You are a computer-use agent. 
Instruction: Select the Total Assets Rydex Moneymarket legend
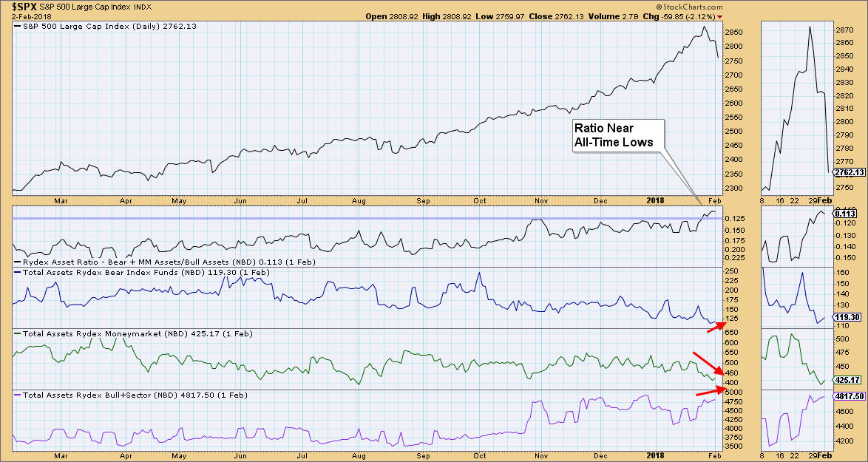click(x=138, y=333)
